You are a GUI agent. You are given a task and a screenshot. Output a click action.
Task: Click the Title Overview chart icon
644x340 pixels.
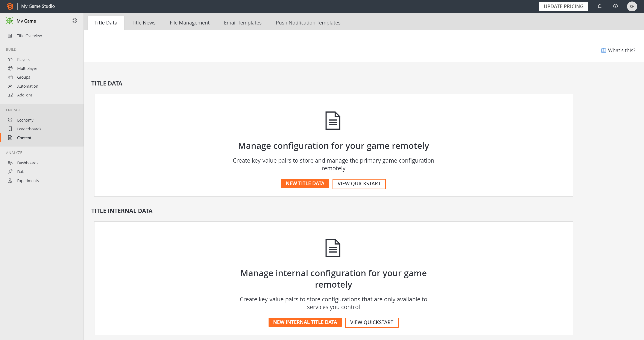coord(10,35)
